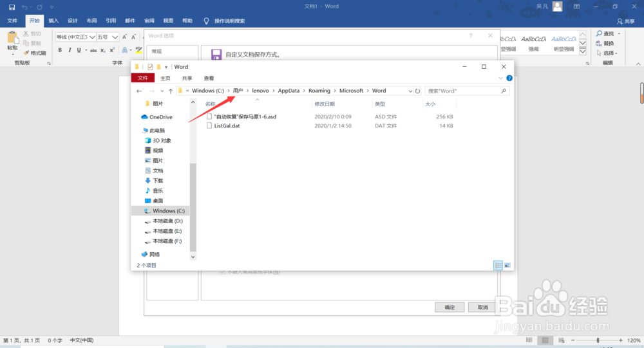The width and height of the screenshot is (644, 348).
Task: Click the Format Painter (格式刷) button
Action: (x=35, y=53)
